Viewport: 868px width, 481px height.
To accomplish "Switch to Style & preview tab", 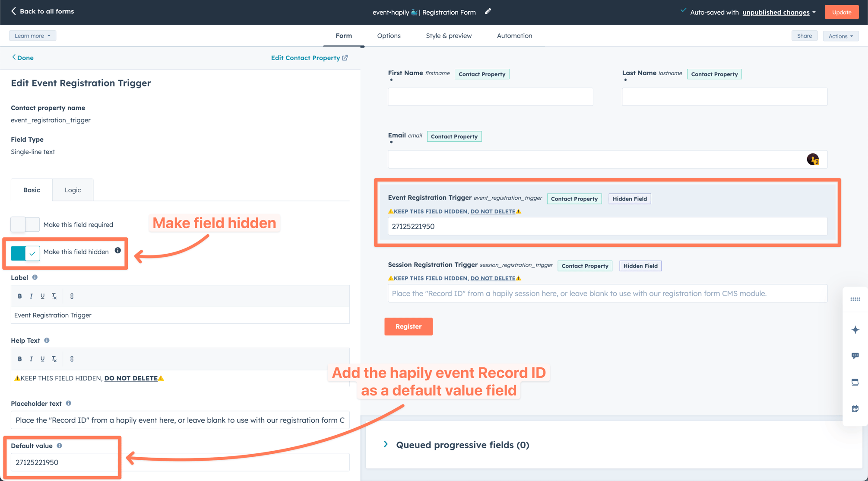I will coord(449,36).
